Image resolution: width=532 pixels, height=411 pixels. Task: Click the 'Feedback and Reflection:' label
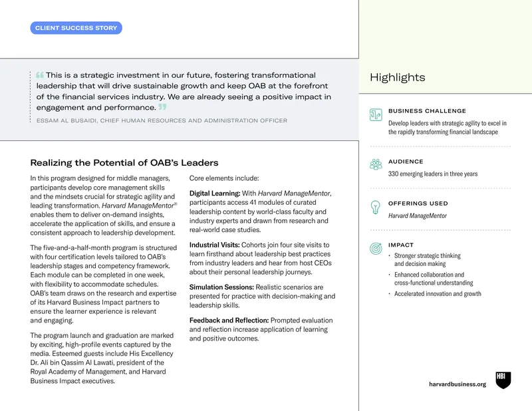229,321
